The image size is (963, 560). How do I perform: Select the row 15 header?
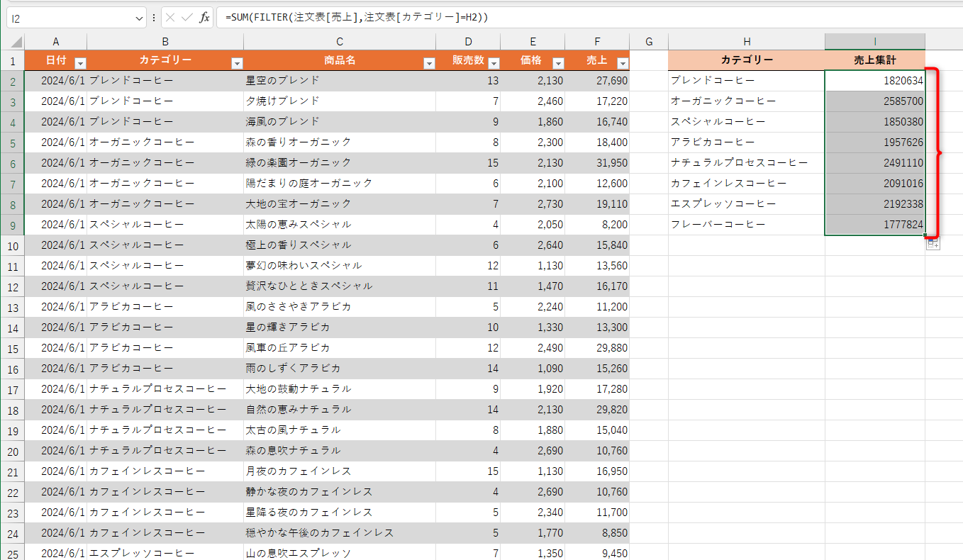pyautogui.click(x=14, y=347)
